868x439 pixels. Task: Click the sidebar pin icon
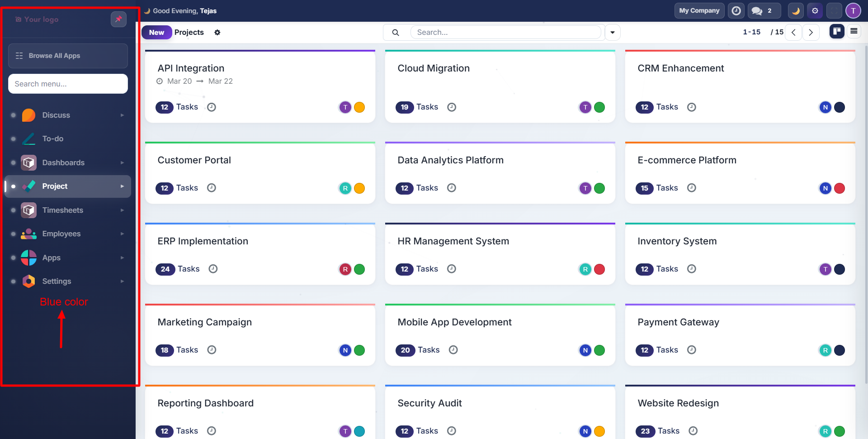click(x=118, y=19)
